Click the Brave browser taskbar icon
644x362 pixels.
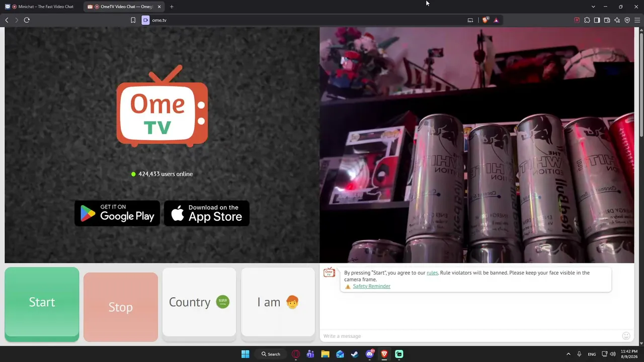pos(384,354)
